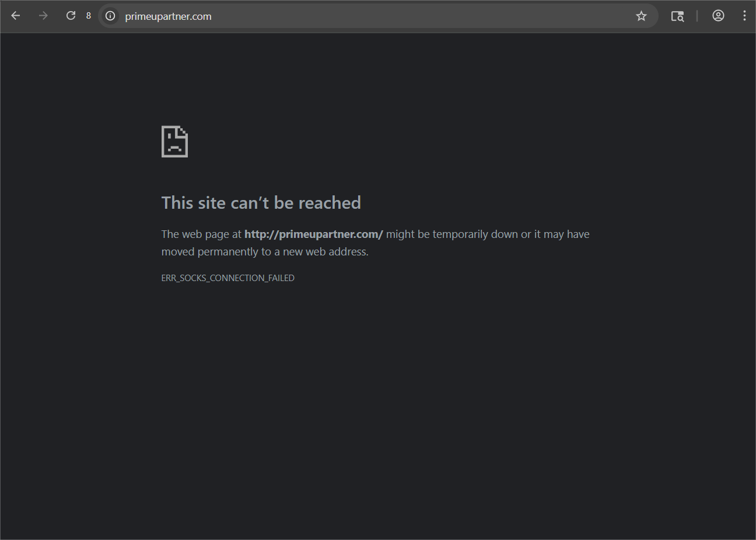
Task: Click the number 8 beside reload
Action: tap(89, 16)
